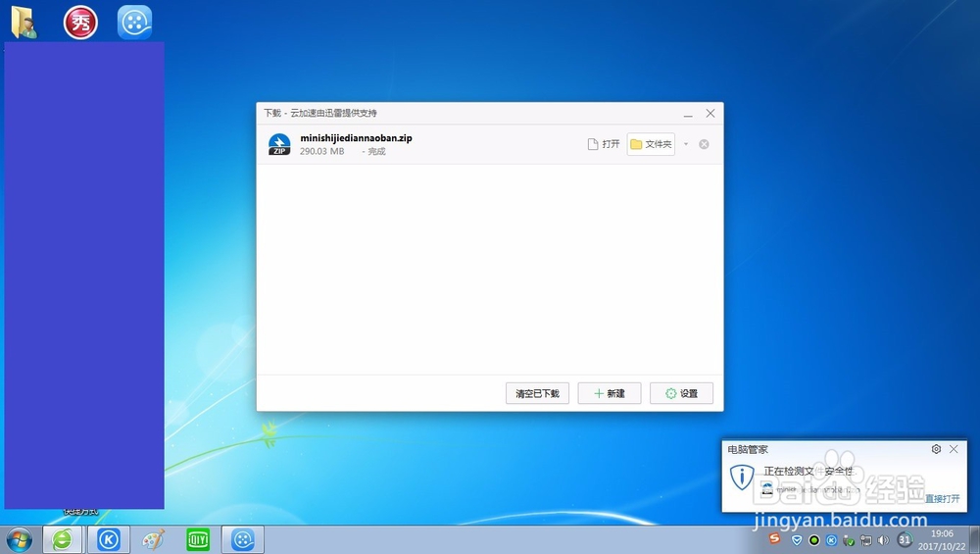Image resolution: width=980 pixels, height=554 pixels.
Task: Open the volume speaker tray icon
Action: (x=883, y=540)
